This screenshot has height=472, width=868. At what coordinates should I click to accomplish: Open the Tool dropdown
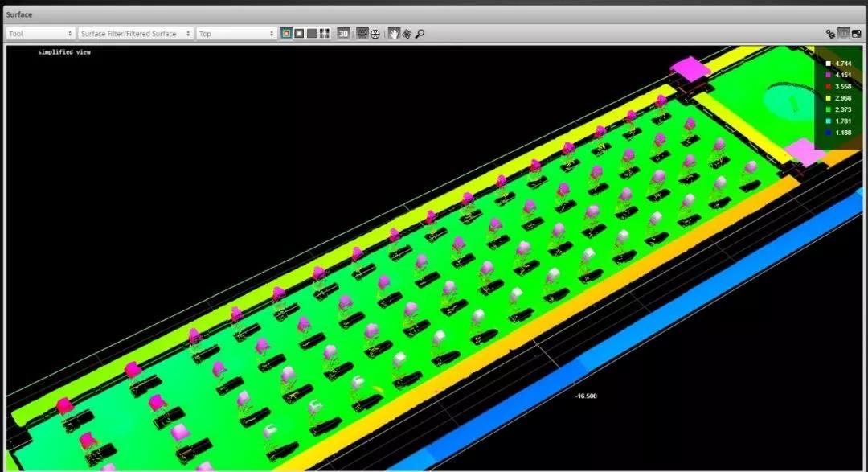pyautogui.click(x=40, y=34)
